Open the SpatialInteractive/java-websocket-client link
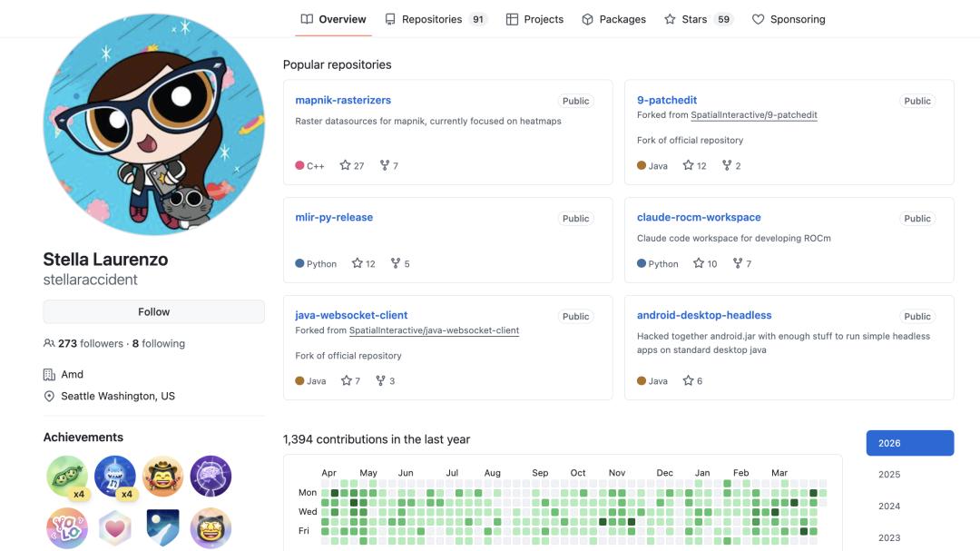The height and width of the screenshot is (551, 980). [x=434, y=330]
